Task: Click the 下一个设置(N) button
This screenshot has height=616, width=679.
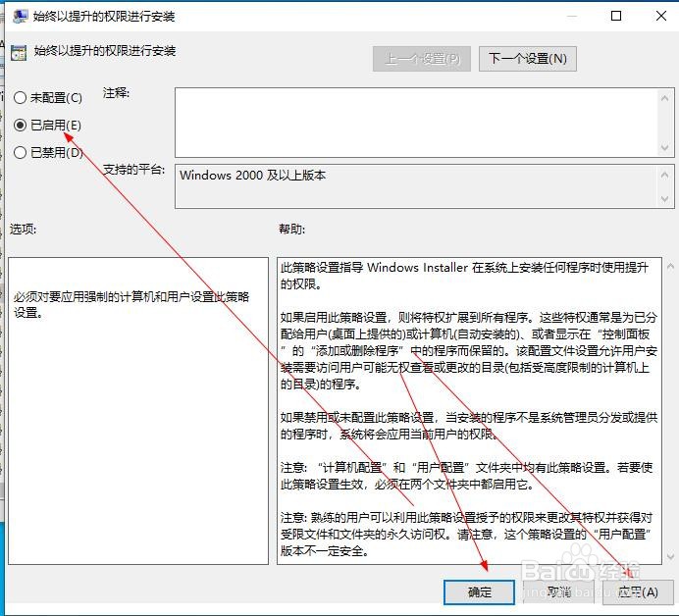Action: click(528, 59)
